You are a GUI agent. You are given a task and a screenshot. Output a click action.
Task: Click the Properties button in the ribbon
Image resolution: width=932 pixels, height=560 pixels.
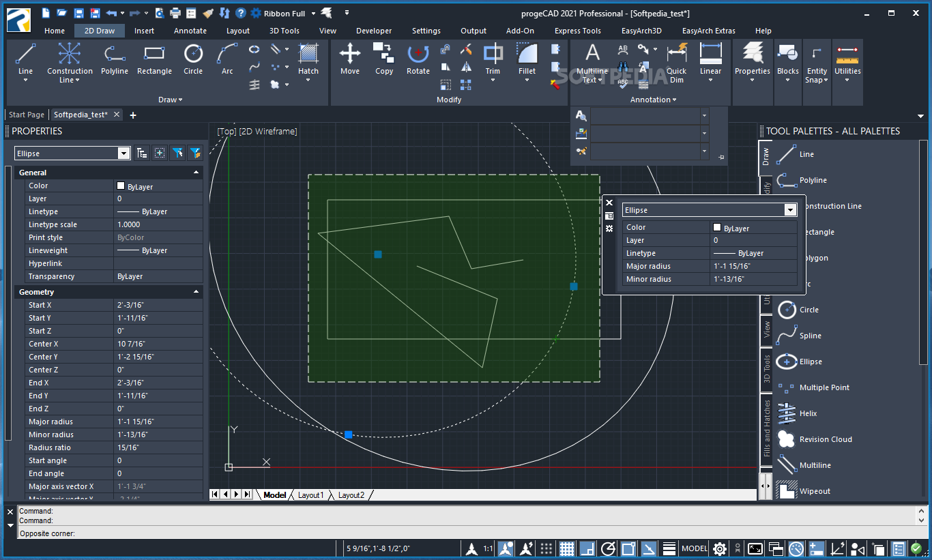tap(753, 61)
